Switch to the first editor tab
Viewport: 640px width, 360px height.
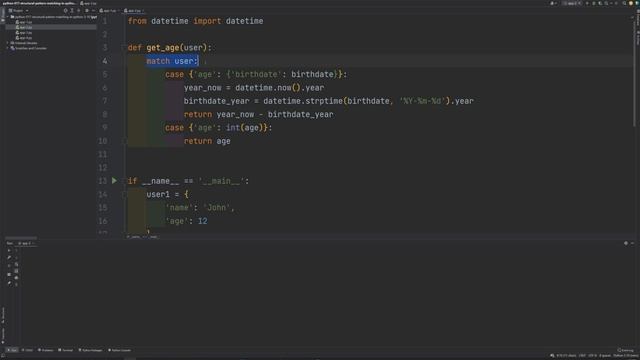[109, 11]
